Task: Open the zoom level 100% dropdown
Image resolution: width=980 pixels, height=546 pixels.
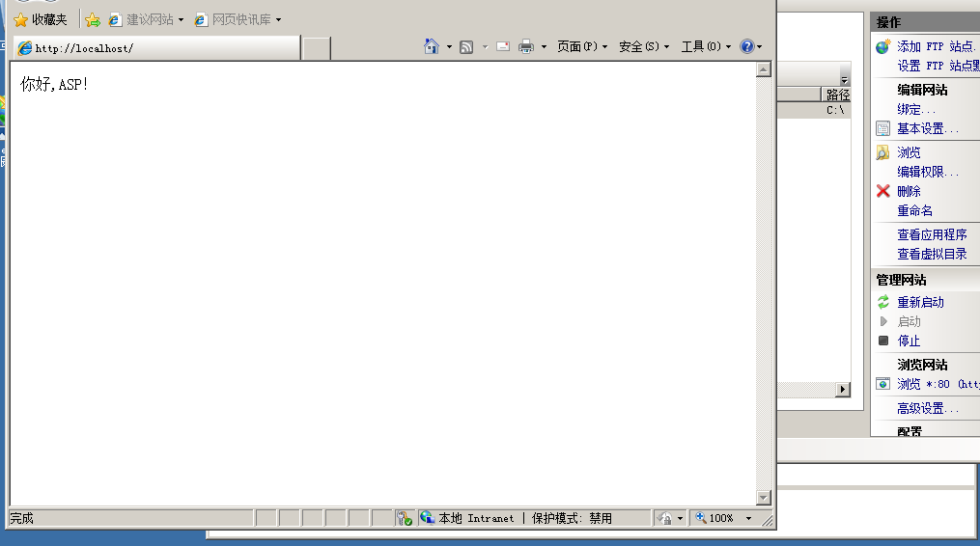Action: click(x=748, y=518)
